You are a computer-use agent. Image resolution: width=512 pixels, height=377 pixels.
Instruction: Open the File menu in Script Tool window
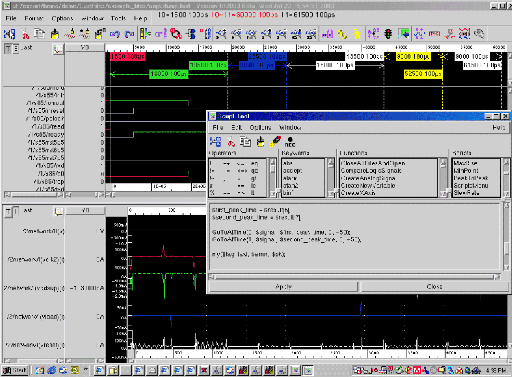pos(218,127)
